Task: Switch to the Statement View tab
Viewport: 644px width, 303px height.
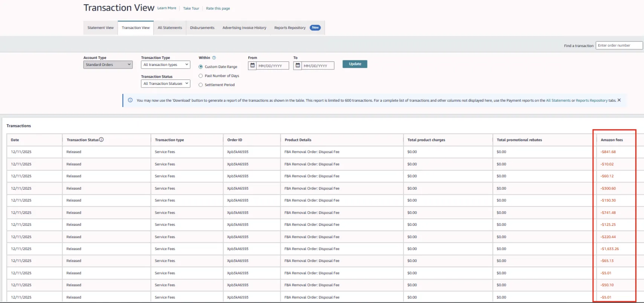Action: point(101,28)
